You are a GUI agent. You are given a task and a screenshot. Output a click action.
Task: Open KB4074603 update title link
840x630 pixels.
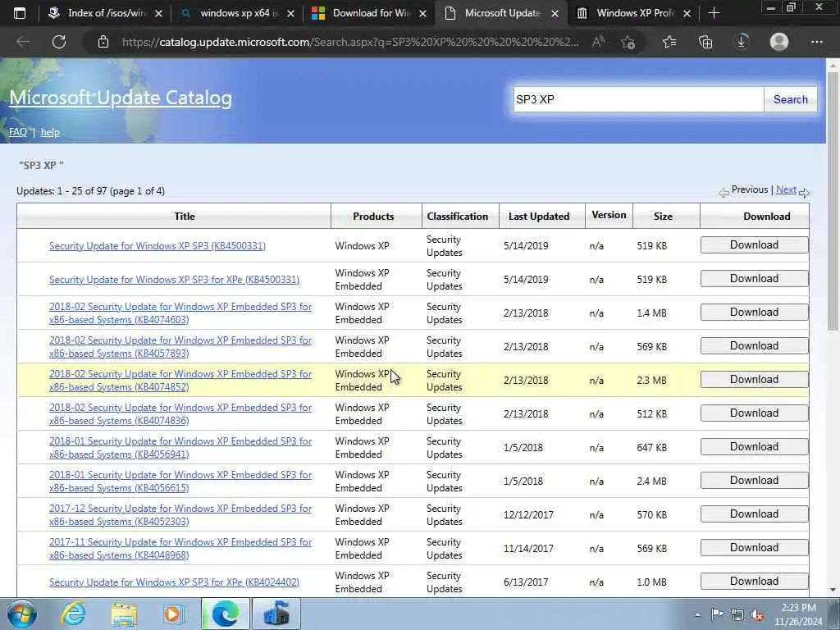[x=180, y=313]
